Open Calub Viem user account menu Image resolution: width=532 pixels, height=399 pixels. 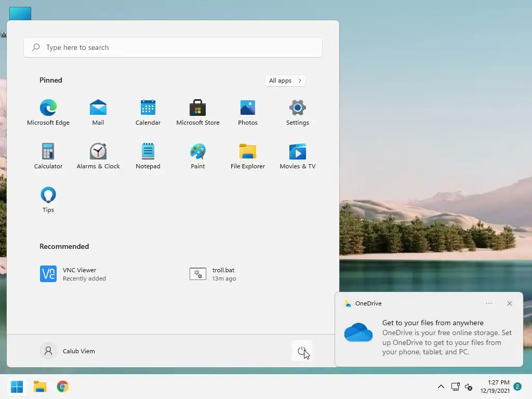tap(68, 351)
